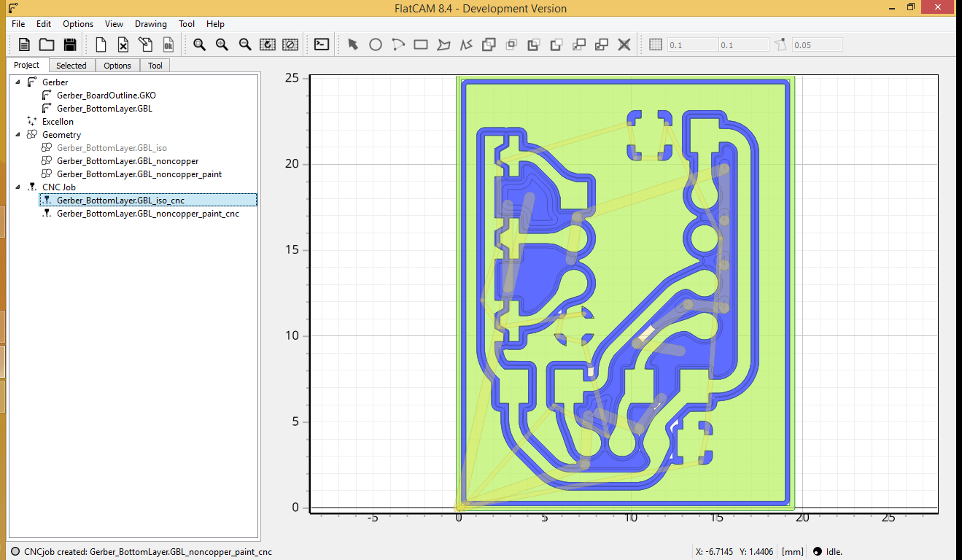This screenshot has height=560, width=962.
Task: Click the snap max distance field showing 0.05
Action: [x=816, y=45]
